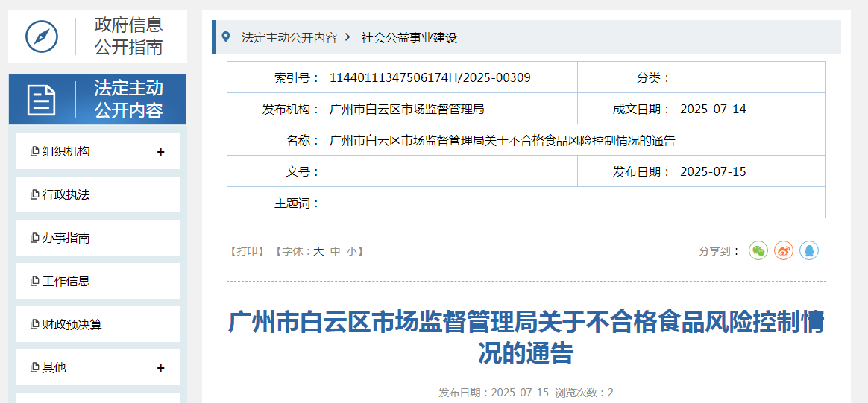The image size is (868, 403).
Task: Expand the 其他 plus sign
Action: point(161,368)
